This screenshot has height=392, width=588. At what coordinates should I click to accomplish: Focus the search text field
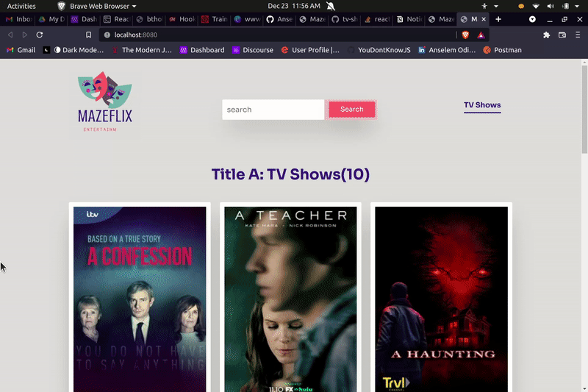click(273, 110)
